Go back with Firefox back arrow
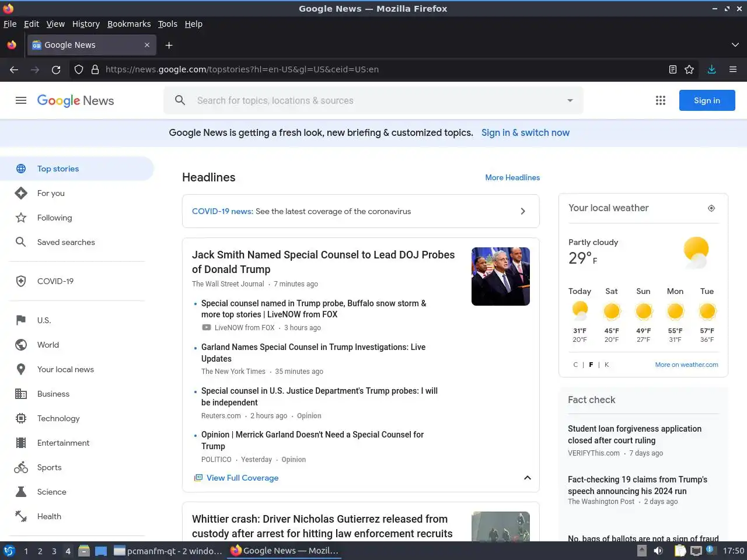This screenshot has width=747, height=560. pyautogui.click(x=14, y=69)
